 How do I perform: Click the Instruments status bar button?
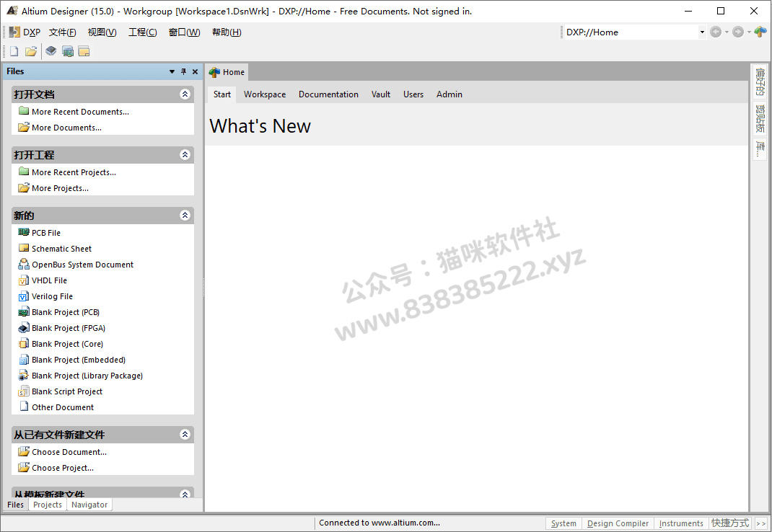pyautogui.click(x=681, y=523)
